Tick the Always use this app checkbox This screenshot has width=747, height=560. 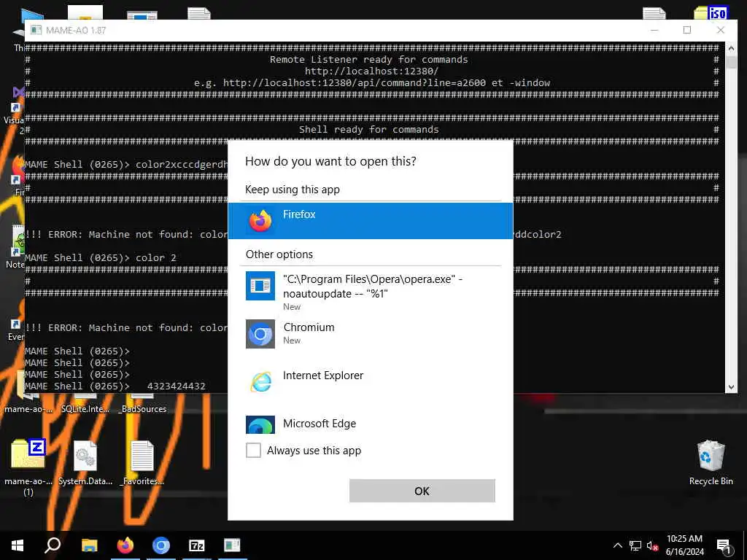[x=253, y=450]
